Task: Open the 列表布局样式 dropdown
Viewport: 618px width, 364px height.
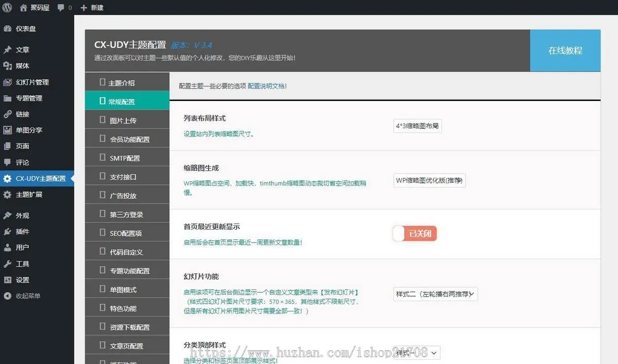Action: (x=417, y=126)
